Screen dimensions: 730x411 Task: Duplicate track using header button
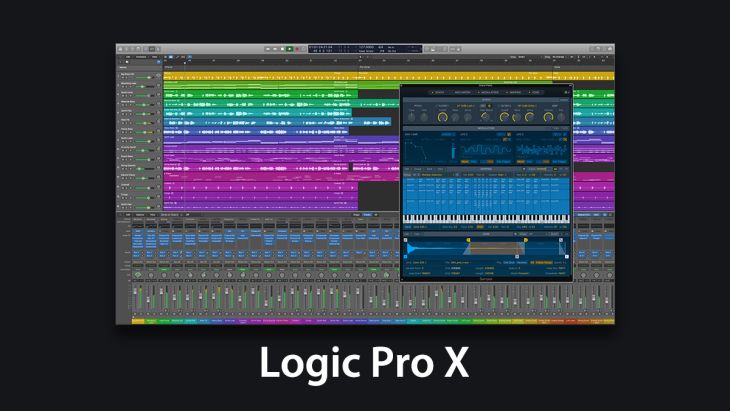tap(127, 62)
